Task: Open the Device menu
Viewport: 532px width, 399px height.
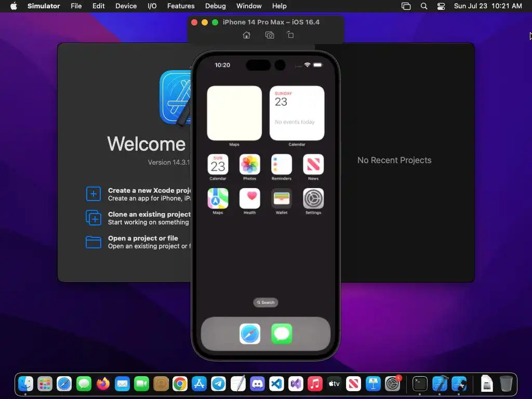Action: pyautogui.click(x=126, y=6)
